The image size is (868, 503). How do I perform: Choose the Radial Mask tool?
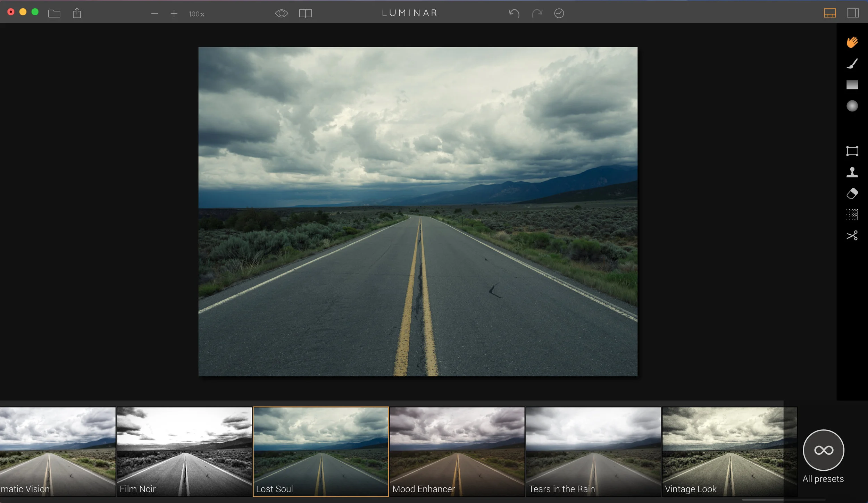852,106
